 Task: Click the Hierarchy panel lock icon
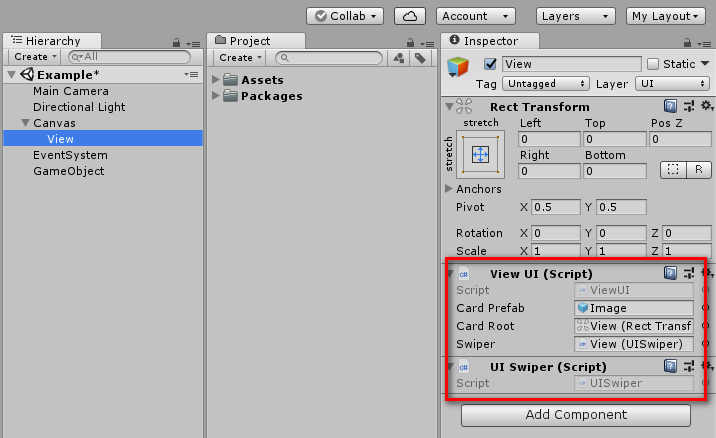point(176,43)
